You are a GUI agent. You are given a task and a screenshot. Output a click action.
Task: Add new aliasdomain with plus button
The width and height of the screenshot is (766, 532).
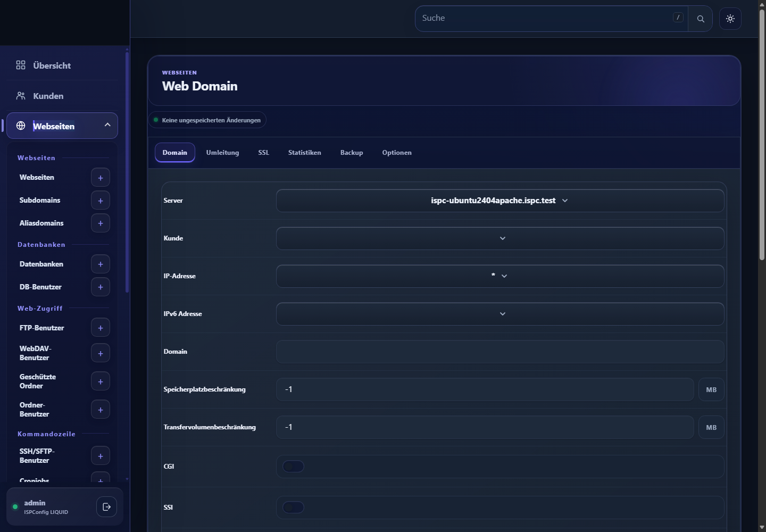[101, 223]
